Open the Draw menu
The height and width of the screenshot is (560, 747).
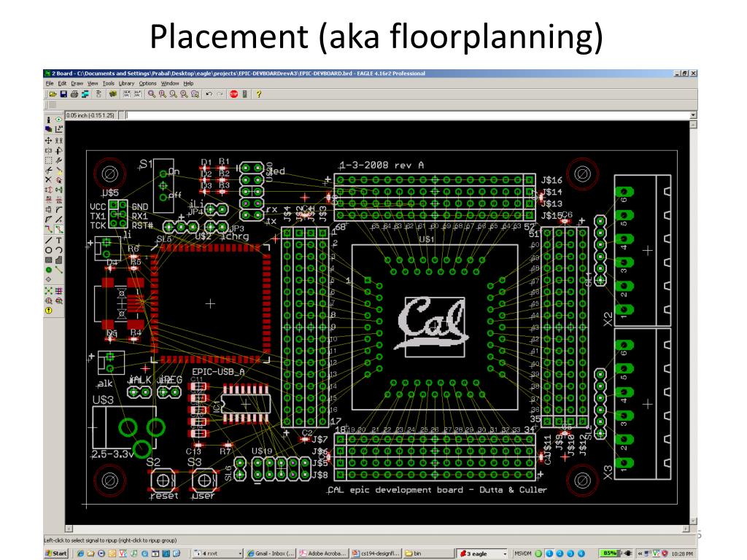pyautogui.click(x=77, y=83)
